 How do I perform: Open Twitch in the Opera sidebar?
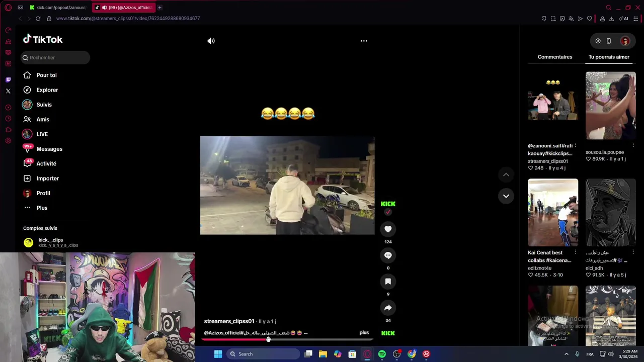pyautogui.click(x=8, y=80)
